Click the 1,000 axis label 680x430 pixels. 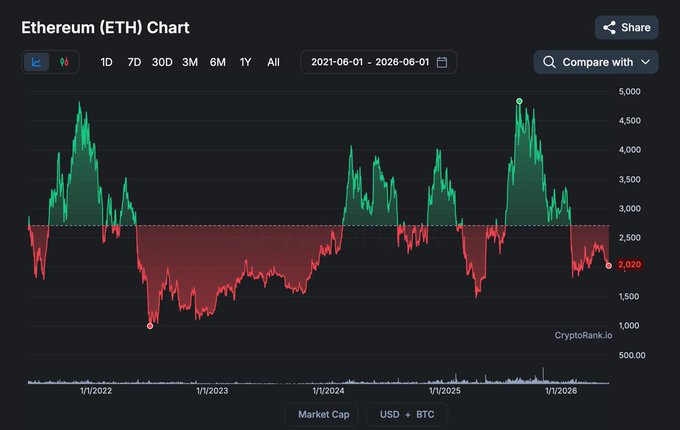pos(629,326)
